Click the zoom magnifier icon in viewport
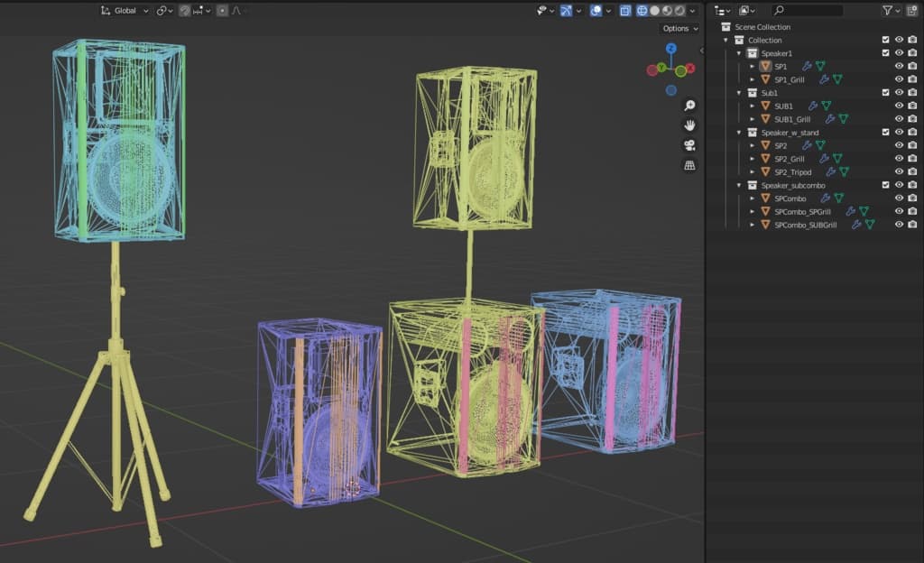Image resolution: width=924 pixels, height=563 pixels. click(x=689, y=106)
